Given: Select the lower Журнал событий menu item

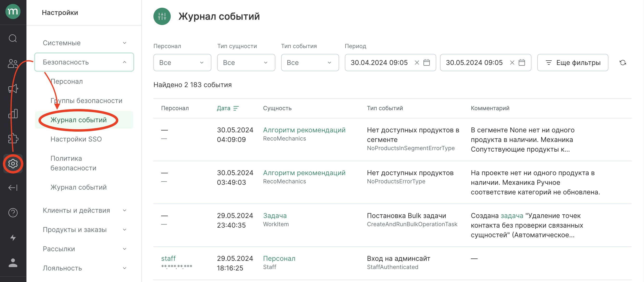Looking at the screenshot, I should (x=78, y=187).
